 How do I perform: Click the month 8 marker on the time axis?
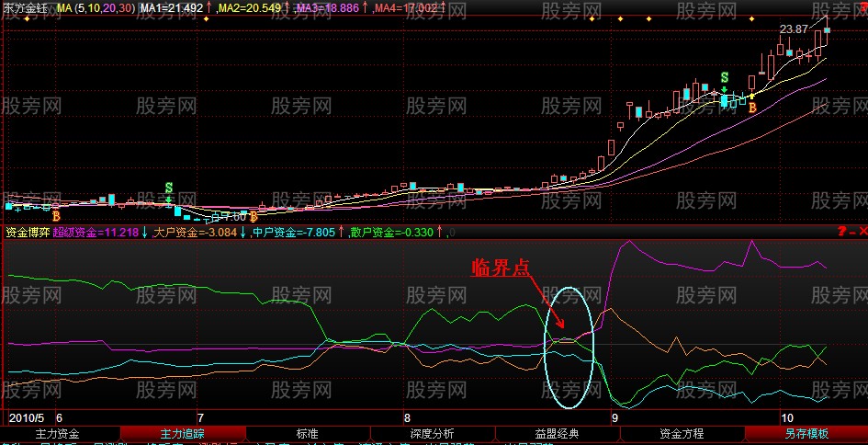(407, 416)
